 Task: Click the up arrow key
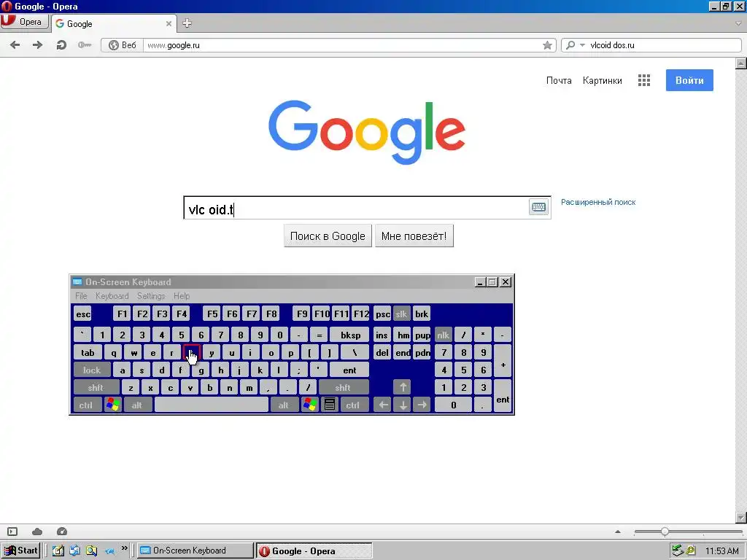tap(403, 388)
